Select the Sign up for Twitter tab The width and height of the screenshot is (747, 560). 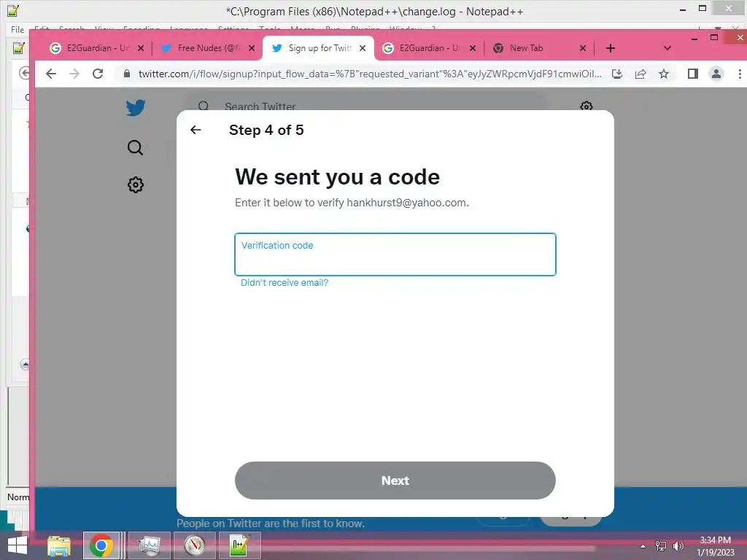pyautogui.click(x=312, y=48)
